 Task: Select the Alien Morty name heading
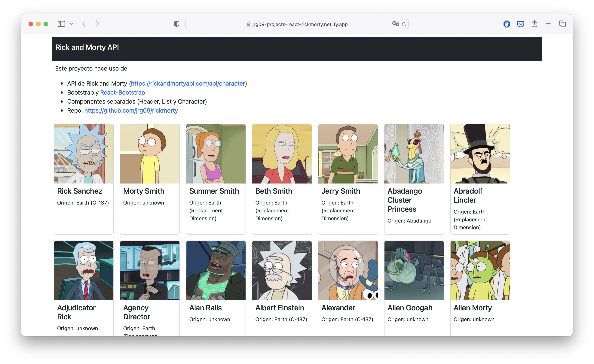coord(473,308)
